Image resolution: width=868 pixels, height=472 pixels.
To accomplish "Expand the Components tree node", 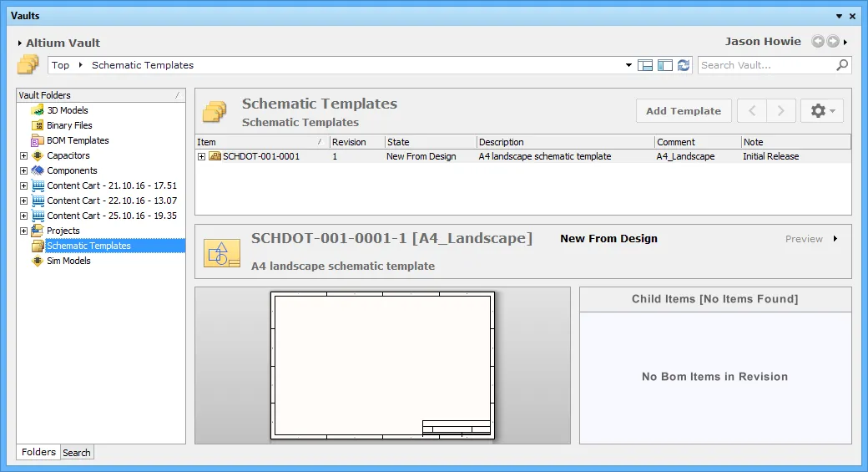I will [x=24, y=170].
